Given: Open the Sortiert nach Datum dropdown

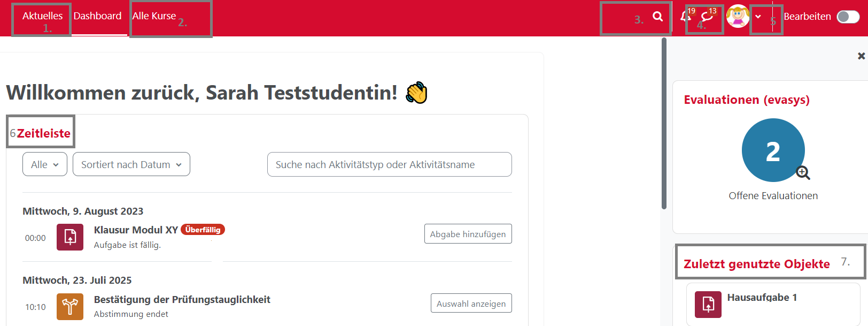Looking at the screenshot, I should tap(131, 164).
